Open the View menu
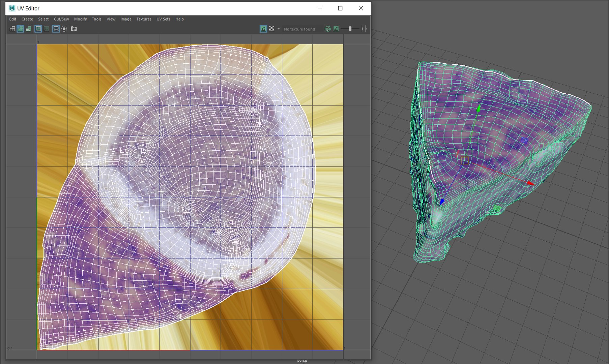This screenshot has height=364, width=609. click(111, 19)
